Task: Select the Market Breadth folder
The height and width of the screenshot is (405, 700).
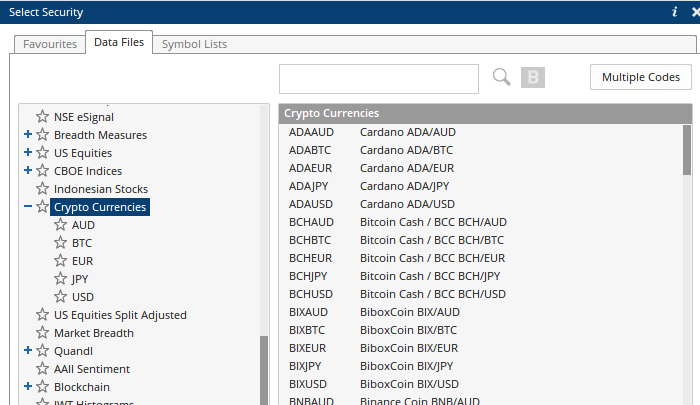Action: coord(94,333)
